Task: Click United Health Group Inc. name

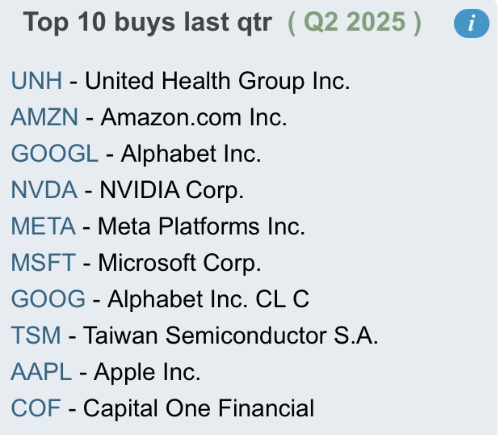Action: [x=217, y=81]
